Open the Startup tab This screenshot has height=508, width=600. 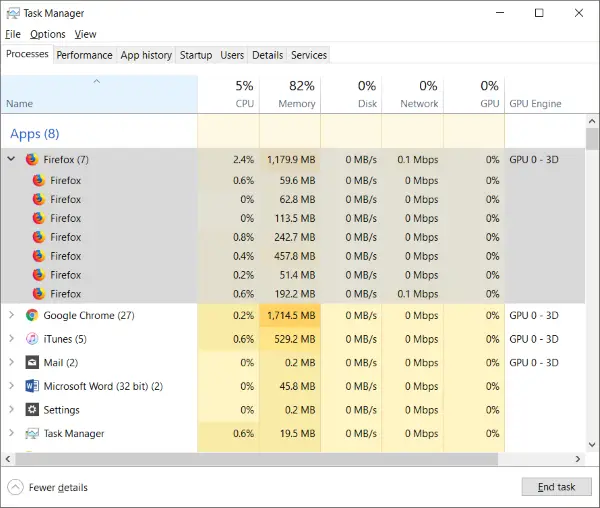click(x=196, y=55)
